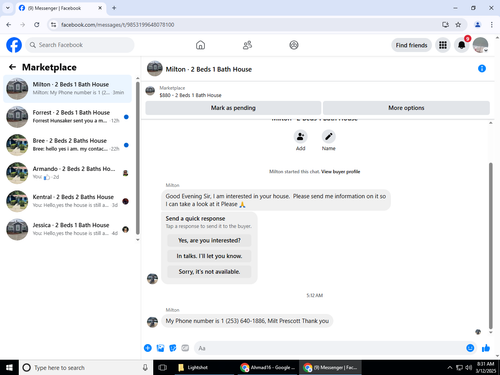This screenshot has height=375, width=500.
Task: Focus the Search Facebook field
Action: pyautogui.click(x=80, y=45)
